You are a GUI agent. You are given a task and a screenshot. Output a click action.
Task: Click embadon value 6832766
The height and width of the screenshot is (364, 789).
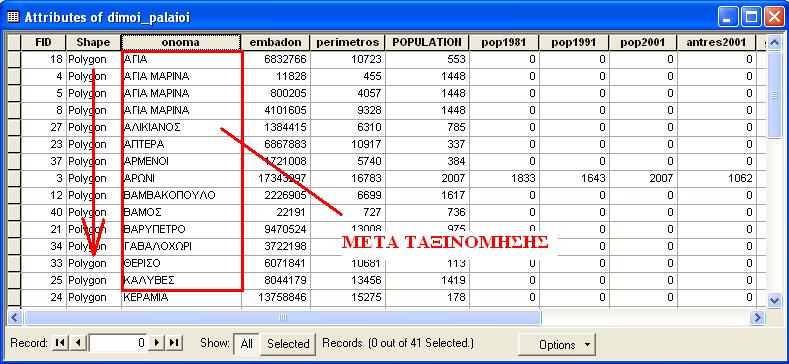tap(276, 59)
